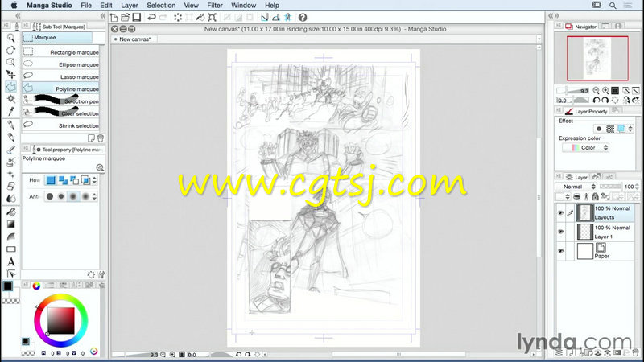Click the Anti-aliasing stepper arrows

pyautogui.click(x=94, y=196)
